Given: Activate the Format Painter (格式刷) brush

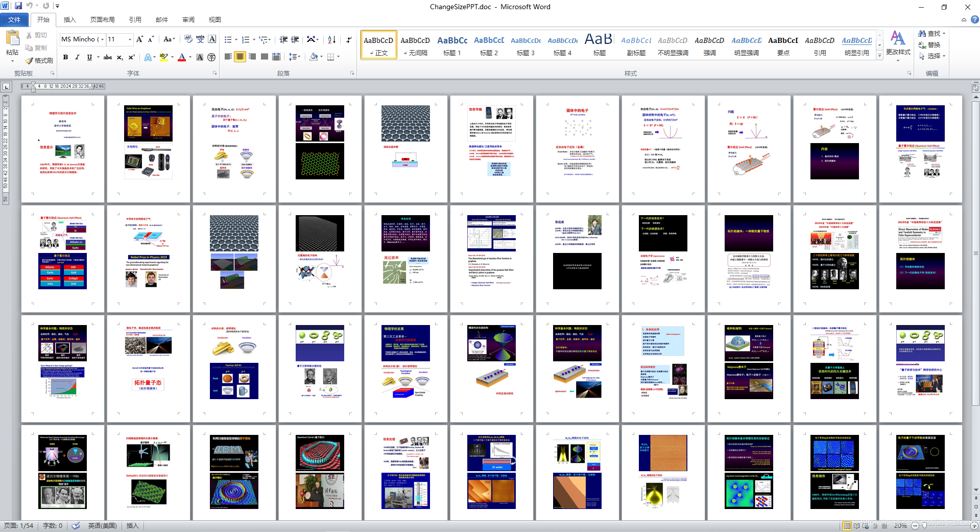Looking at the screenshot, I should click(39, 60).
